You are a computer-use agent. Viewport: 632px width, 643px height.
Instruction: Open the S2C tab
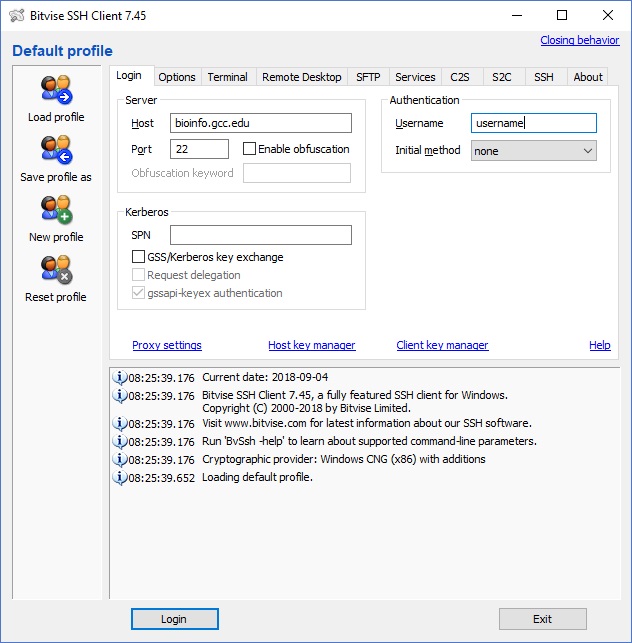click(502, 77)
